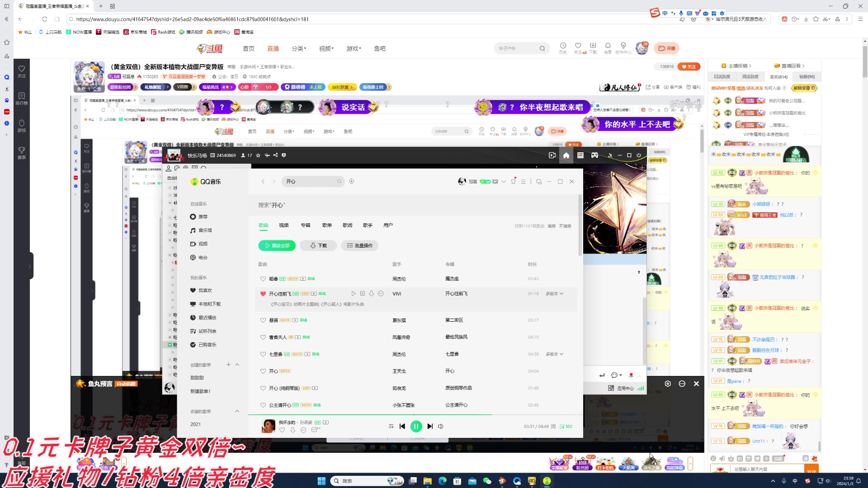This screenshot has width=868, height=488.
Task: Expand 多版本 for 开心往前飞
Action: point(554,294)
